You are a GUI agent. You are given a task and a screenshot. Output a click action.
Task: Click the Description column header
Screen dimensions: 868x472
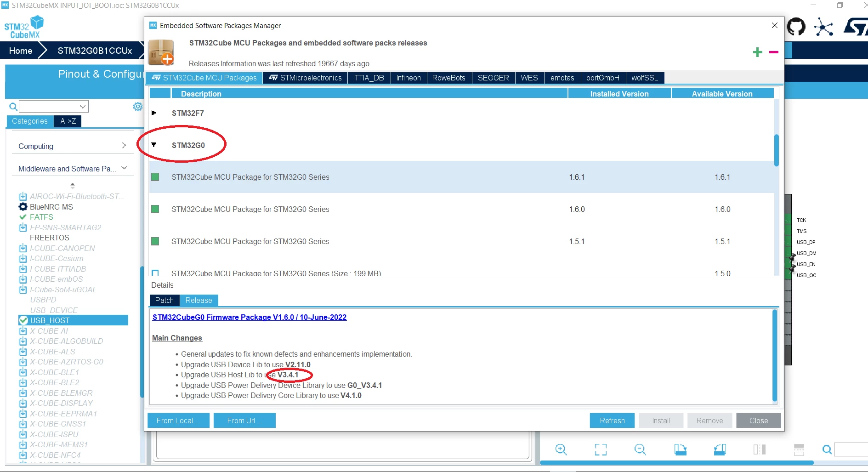(x=369, y=94)
